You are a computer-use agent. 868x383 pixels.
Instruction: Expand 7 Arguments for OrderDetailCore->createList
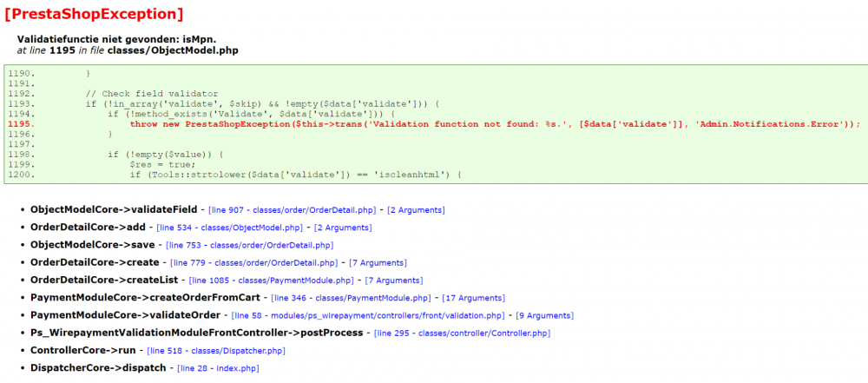pyautogui.click(x=393, y=281)
